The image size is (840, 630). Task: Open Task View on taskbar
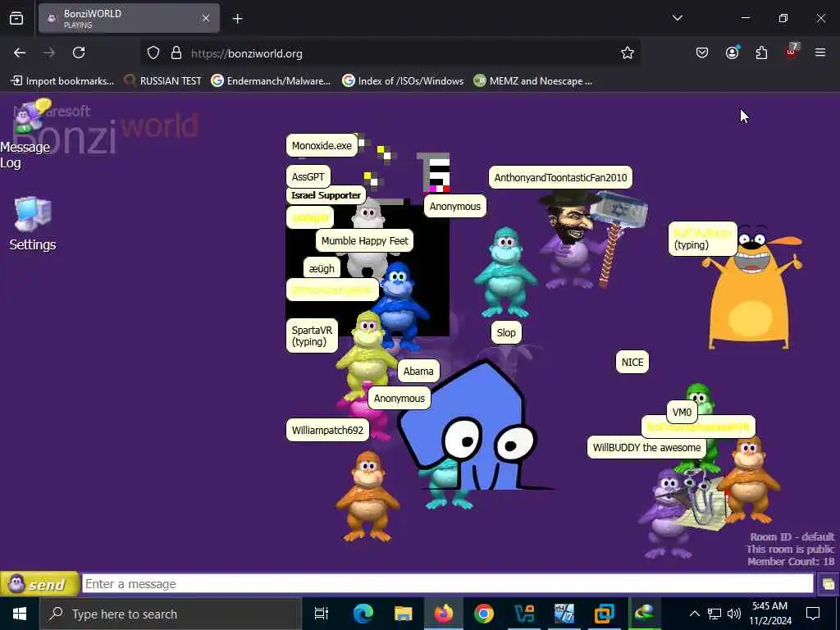(322, 614)
